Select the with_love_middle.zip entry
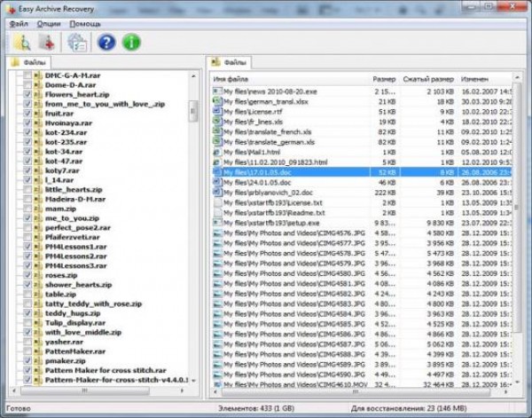 click(83, 332)
